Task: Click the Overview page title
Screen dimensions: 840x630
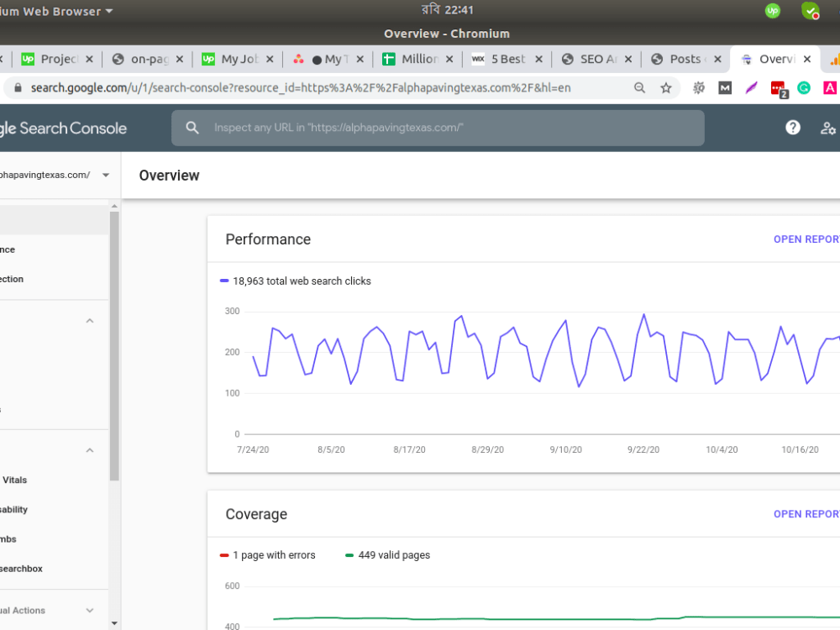Action: pyautogui.click(x=170, y=176)
